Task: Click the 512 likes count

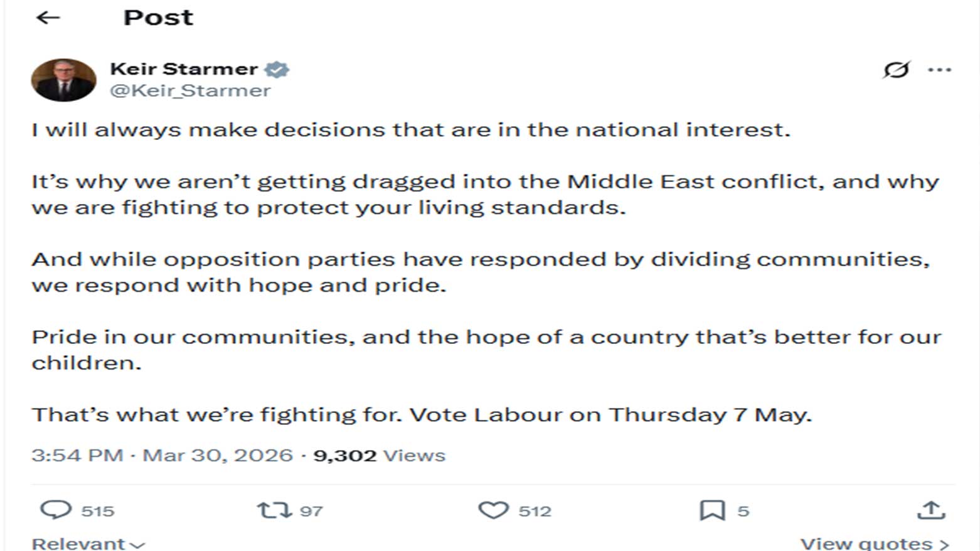Action: click(535, 511)
